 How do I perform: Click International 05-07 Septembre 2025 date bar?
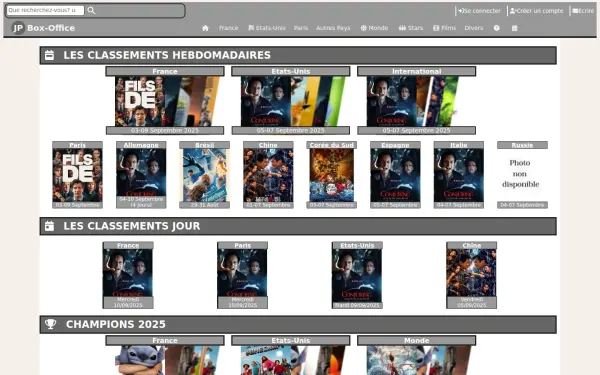click(417, 130)
